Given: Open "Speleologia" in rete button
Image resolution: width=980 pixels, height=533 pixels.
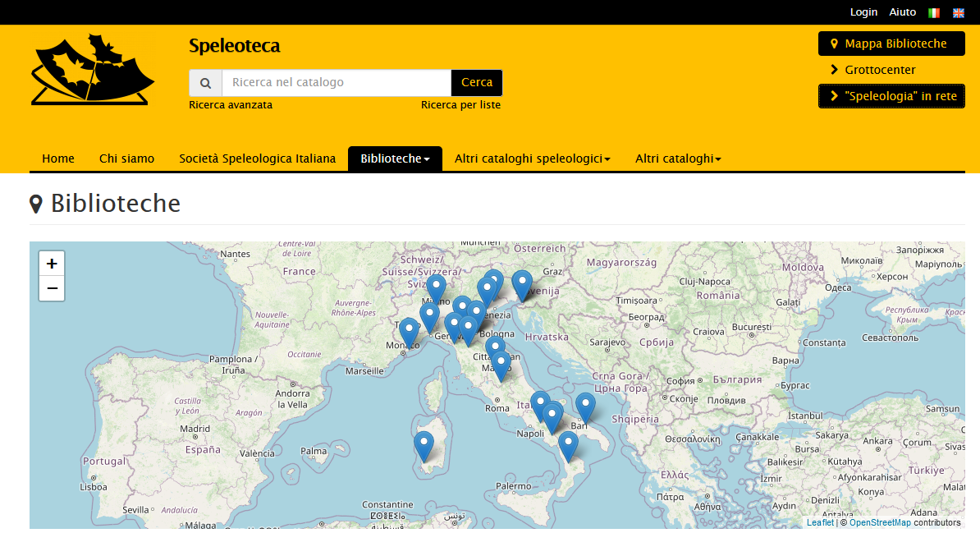Looking at the screenshot, I should (891, 96).
